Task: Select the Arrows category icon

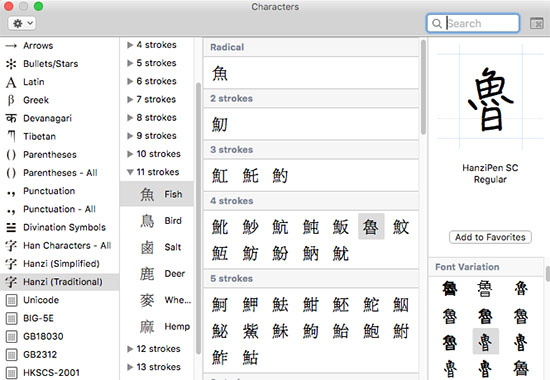Action: coord(11,46)
